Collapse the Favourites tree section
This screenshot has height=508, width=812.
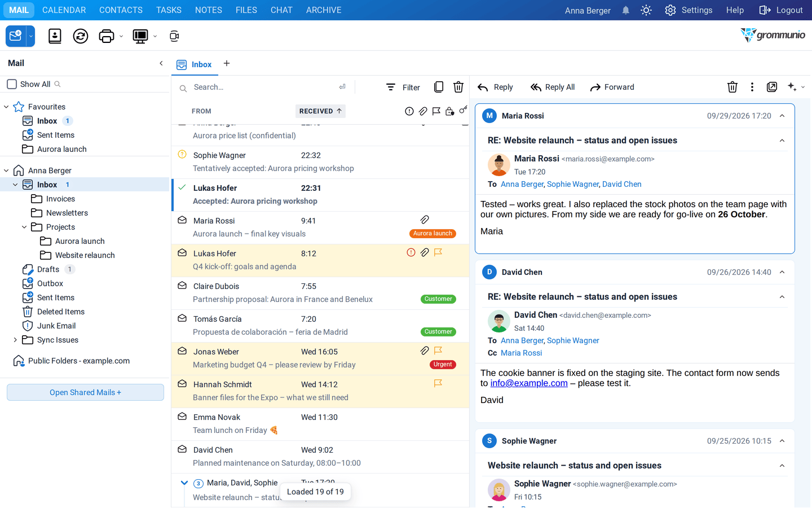click(x=6, y=107)
